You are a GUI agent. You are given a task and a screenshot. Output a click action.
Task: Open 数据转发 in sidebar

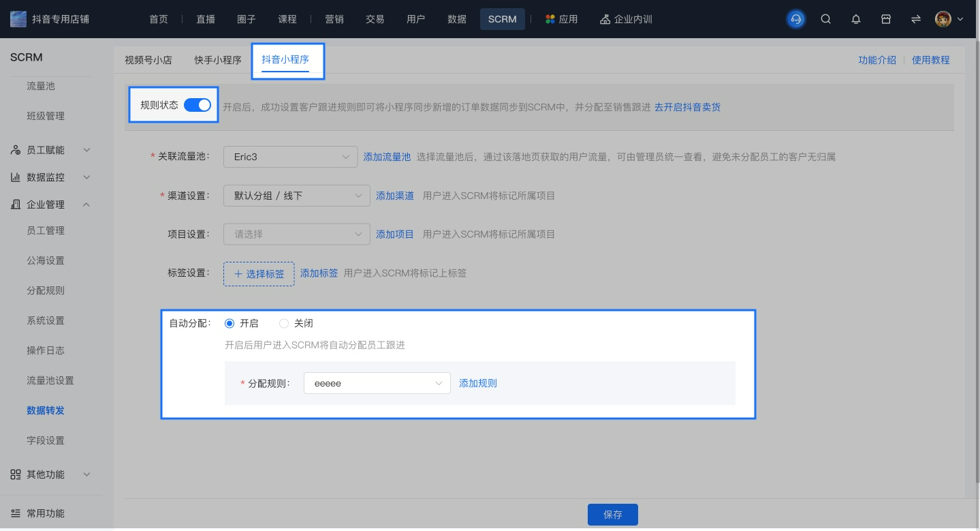pyautogui.click(x=46, y=410)
